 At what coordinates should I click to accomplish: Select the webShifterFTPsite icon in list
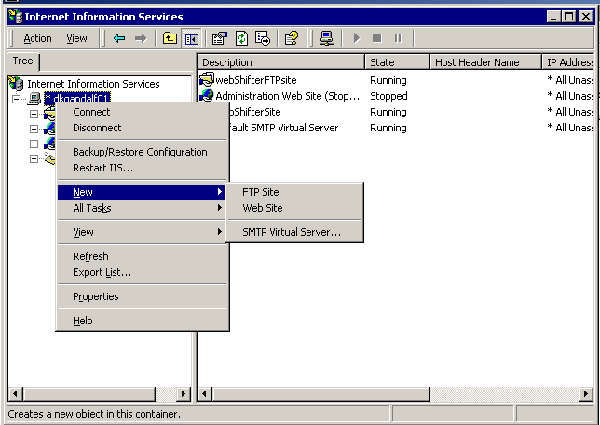click(x=206, y=80)
